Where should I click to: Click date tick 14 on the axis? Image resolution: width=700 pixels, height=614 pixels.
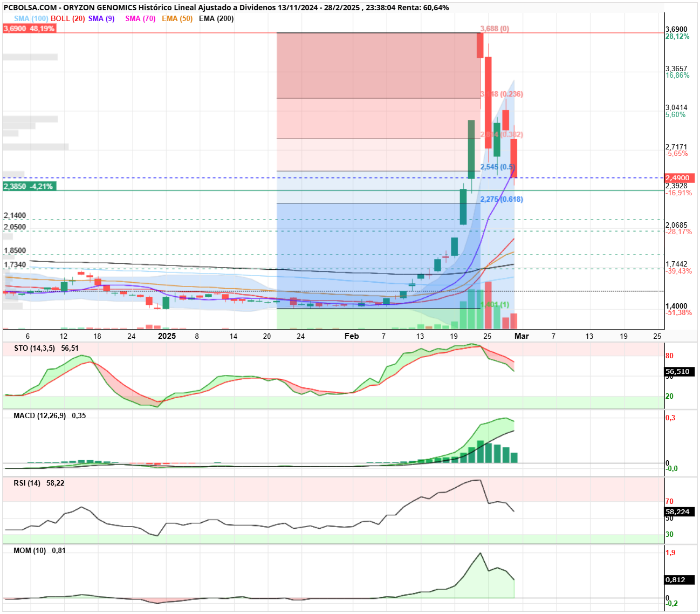click(234, 336)
